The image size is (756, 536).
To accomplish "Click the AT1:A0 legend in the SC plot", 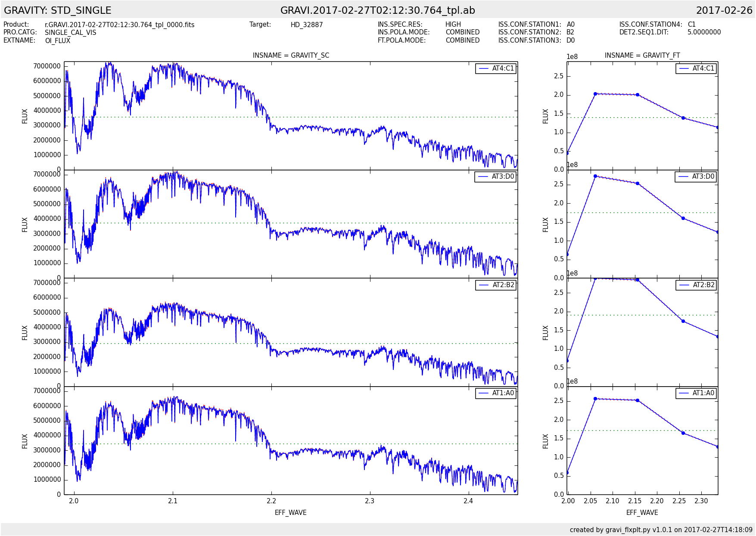I will pyautogui.click(x=496, y=393).
